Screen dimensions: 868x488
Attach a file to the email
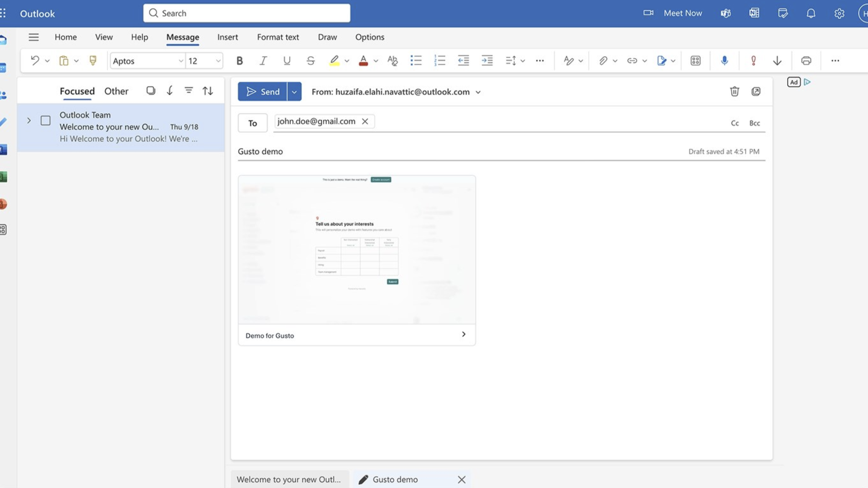(x=603, y=60)
